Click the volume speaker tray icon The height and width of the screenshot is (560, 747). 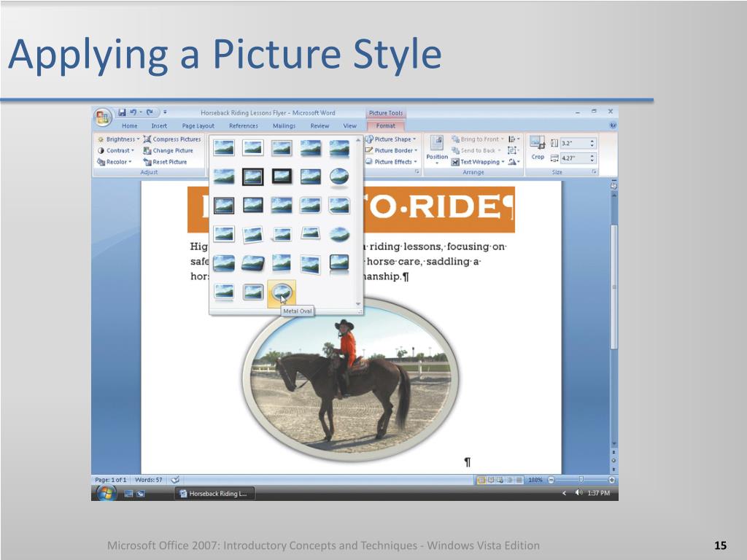coord(578,493)
